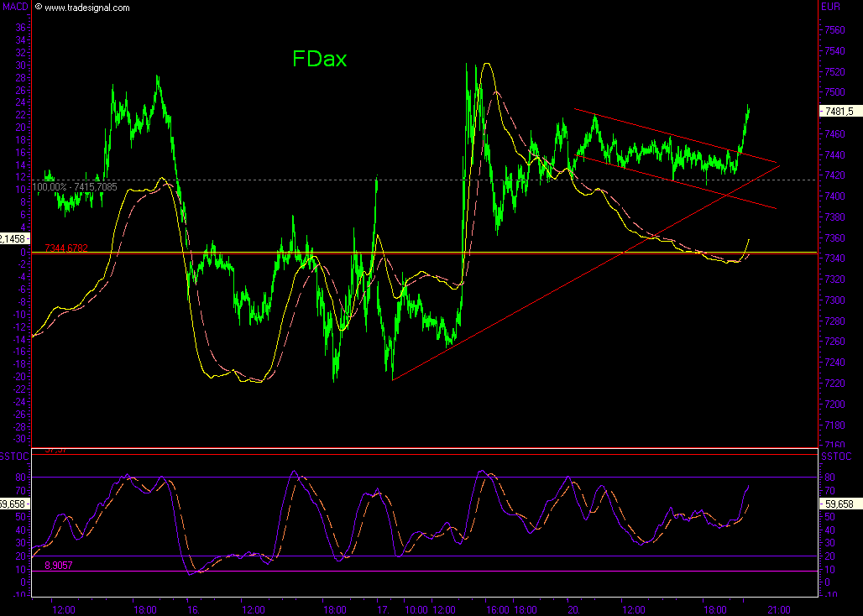Click the 16:00 time axis label
The width and height of the screenshot is (863, 616).
[x=498, y=609]
